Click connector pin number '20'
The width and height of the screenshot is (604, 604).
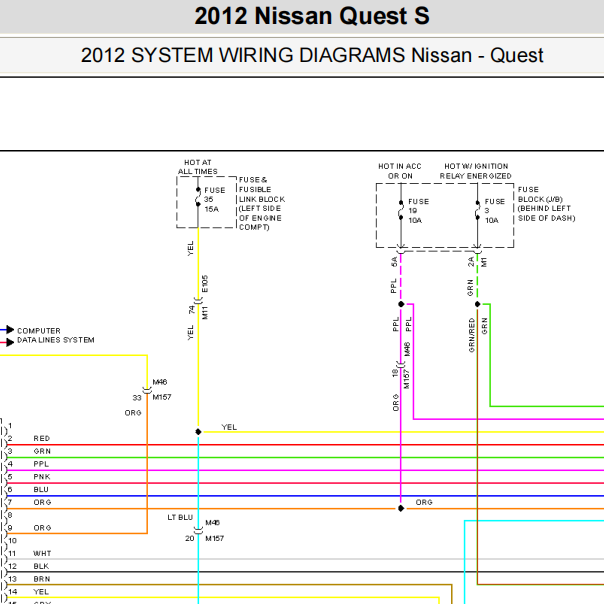[190, 538]
